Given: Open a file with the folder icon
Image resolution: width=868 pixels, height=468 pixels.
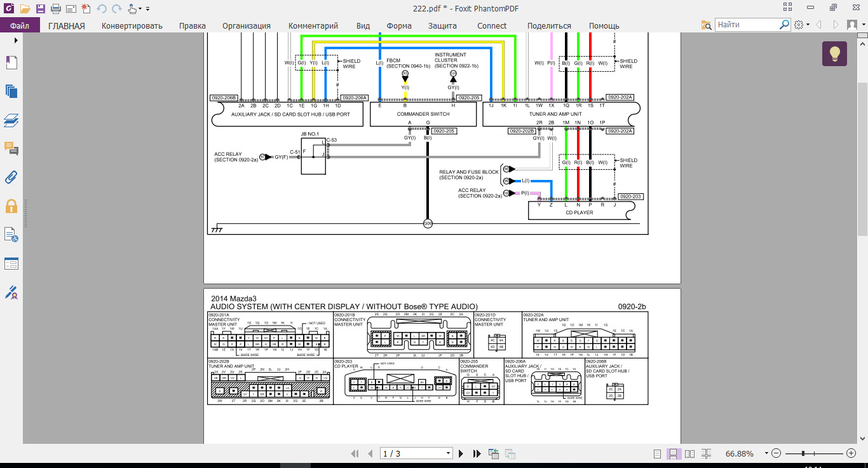Looking at the screenshot, I should point(25,9).
